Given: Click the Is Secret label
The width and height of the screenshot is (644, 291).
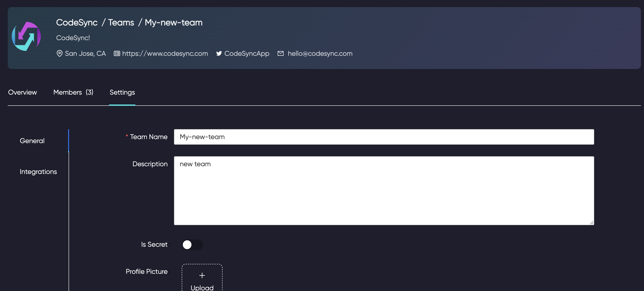Looking at the screenshot, I should coord(154,244).
